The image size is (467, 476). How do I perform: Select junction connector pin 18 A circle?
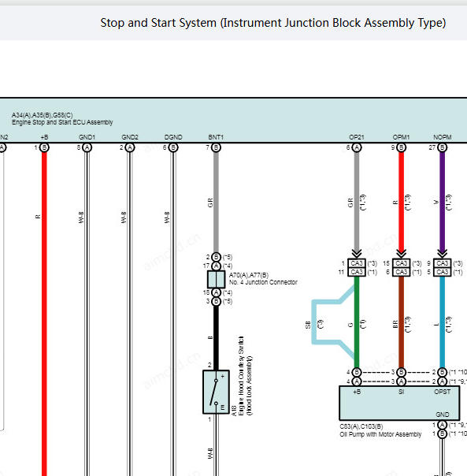(x=216, y=292)
